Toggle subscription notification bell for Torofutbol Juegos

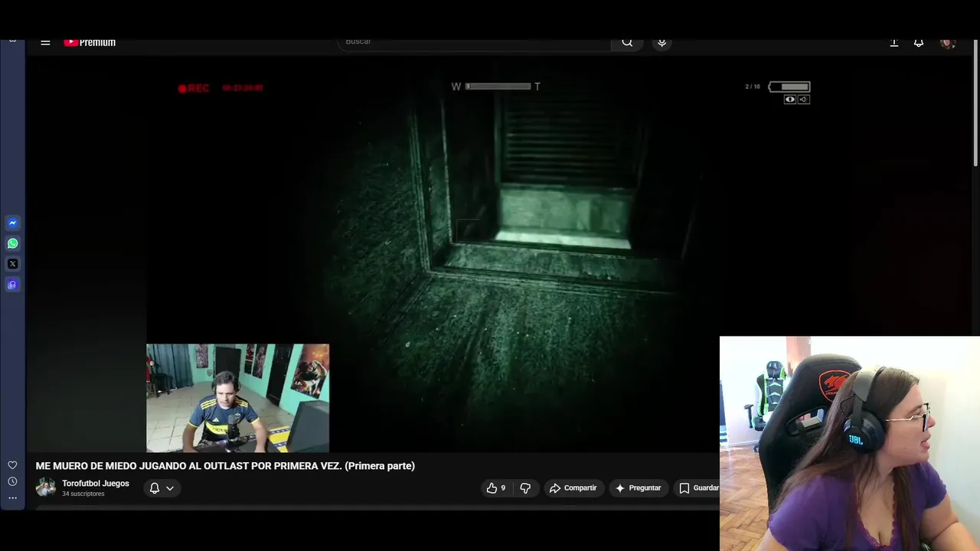coord(155,487)
